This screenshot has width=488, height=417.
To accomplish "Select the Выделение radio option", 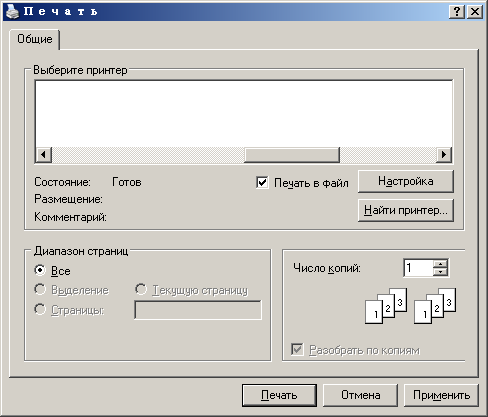I will 40,289.
